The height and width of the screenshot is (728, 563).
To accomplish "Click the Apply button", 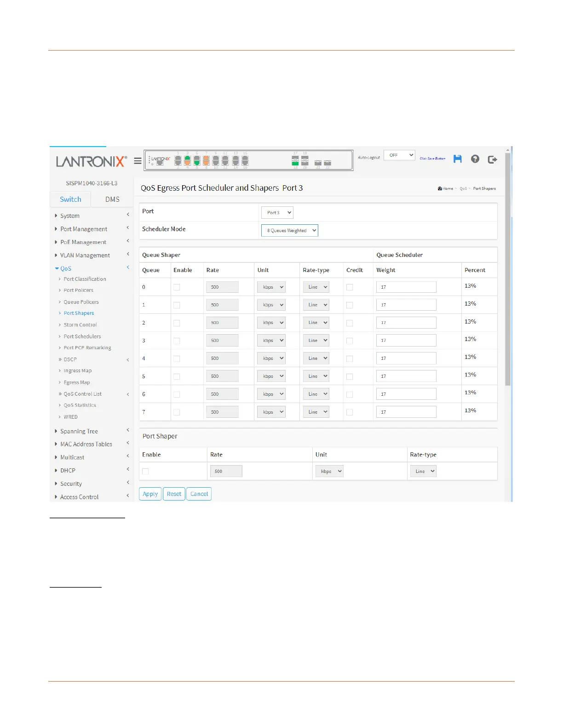I will (x=150, y=494).
